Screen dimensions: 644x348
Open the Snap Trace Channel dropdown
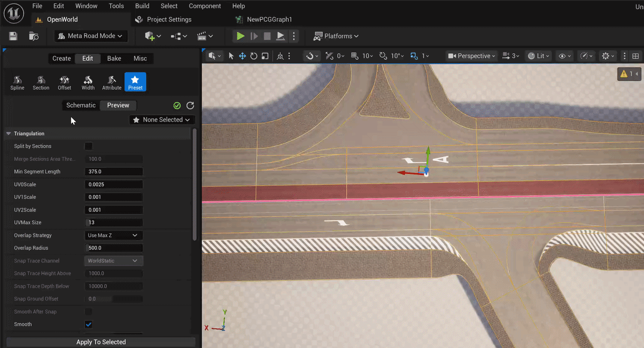point(113,261)
